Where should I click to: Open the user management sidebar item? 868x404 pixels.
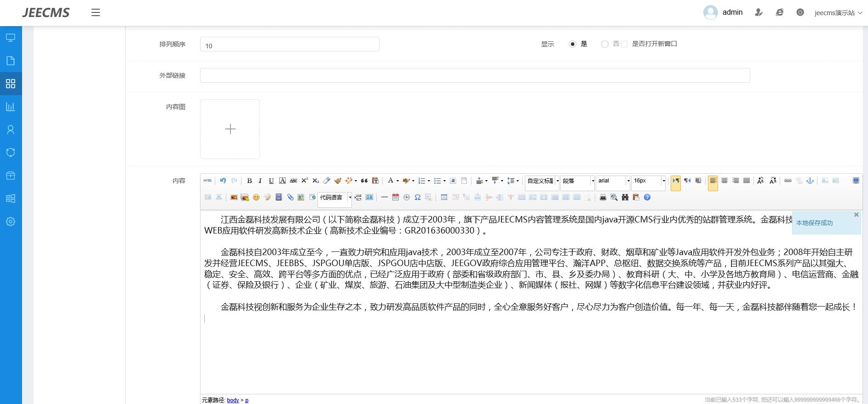click(x=11, y=130)
